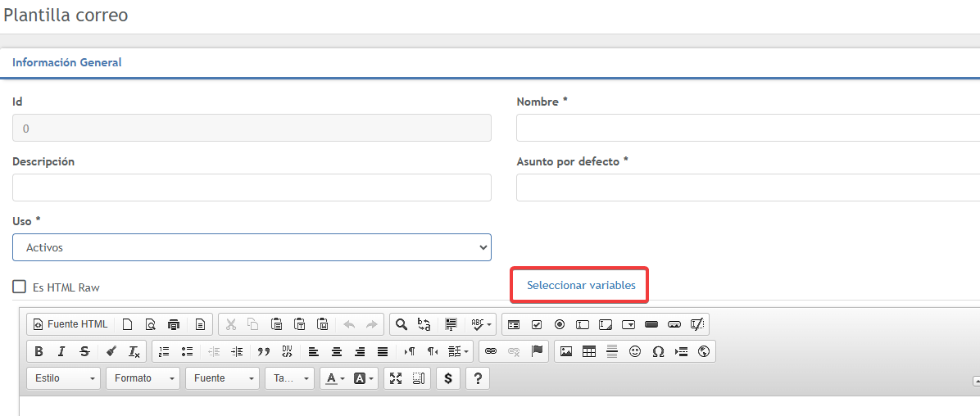
Task: Select Paste as plain text icon
Action: coord(299,324)
